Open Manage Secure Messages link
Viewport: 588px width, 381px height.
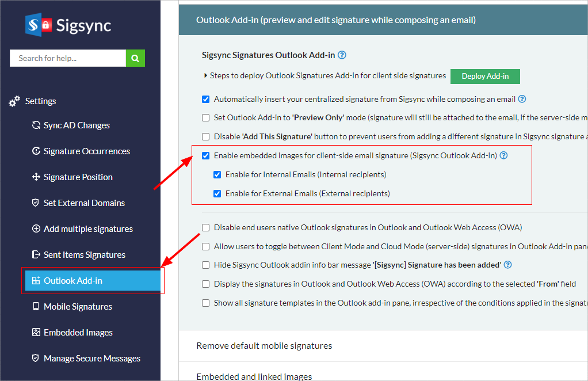(91, 359)
